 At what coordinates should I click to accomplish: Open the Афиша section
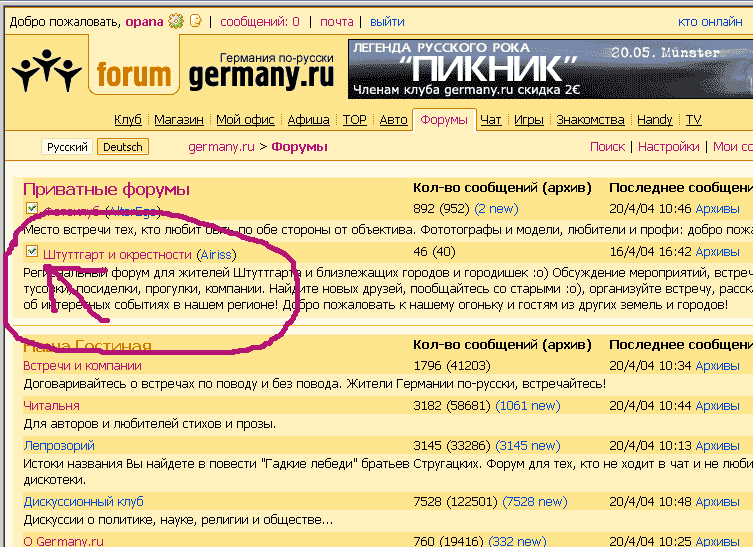pyautogui.click(x=308, y=120)
